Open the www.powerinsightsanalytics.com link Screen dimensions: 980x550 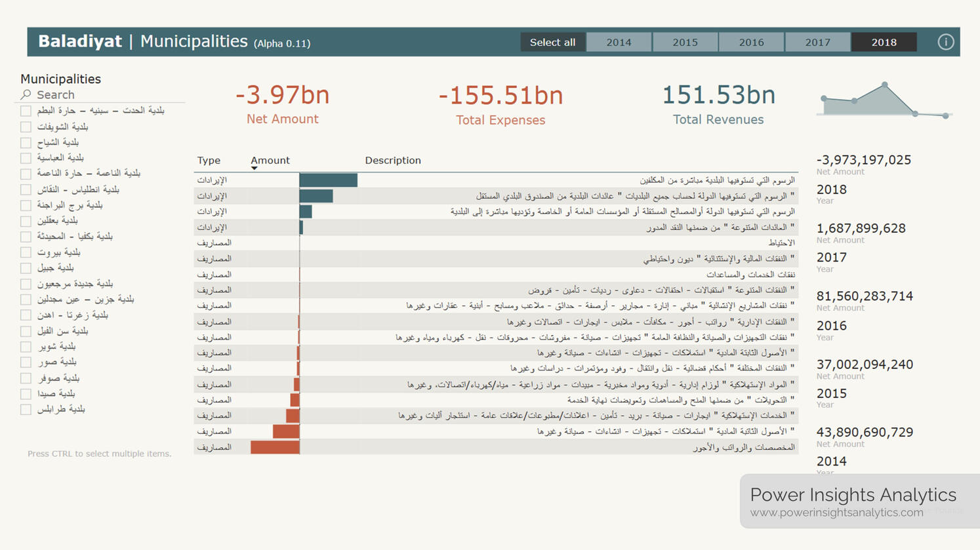tap(836, 513)
